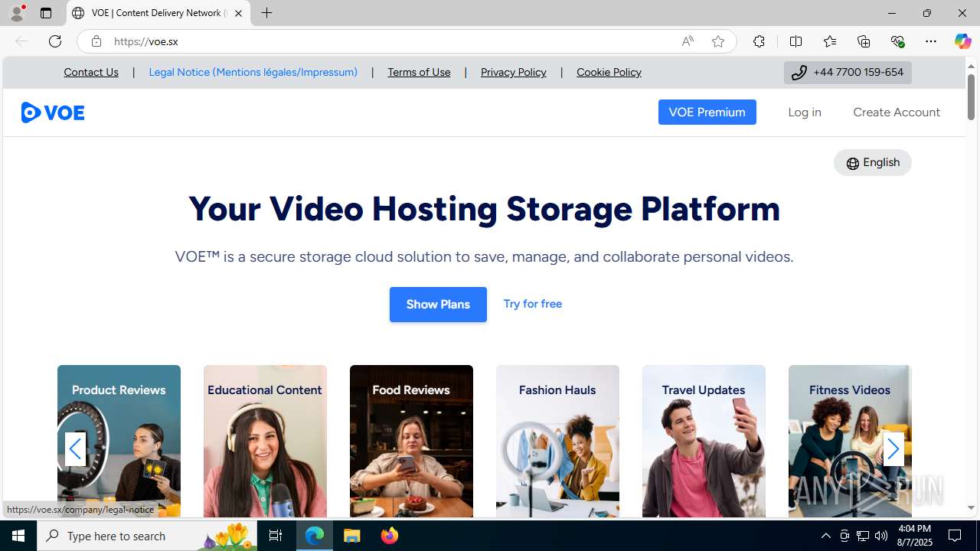The width and height of the screenshot is (980, 551).
Task: Show previous carousel slide
Action: click(75, 449)
